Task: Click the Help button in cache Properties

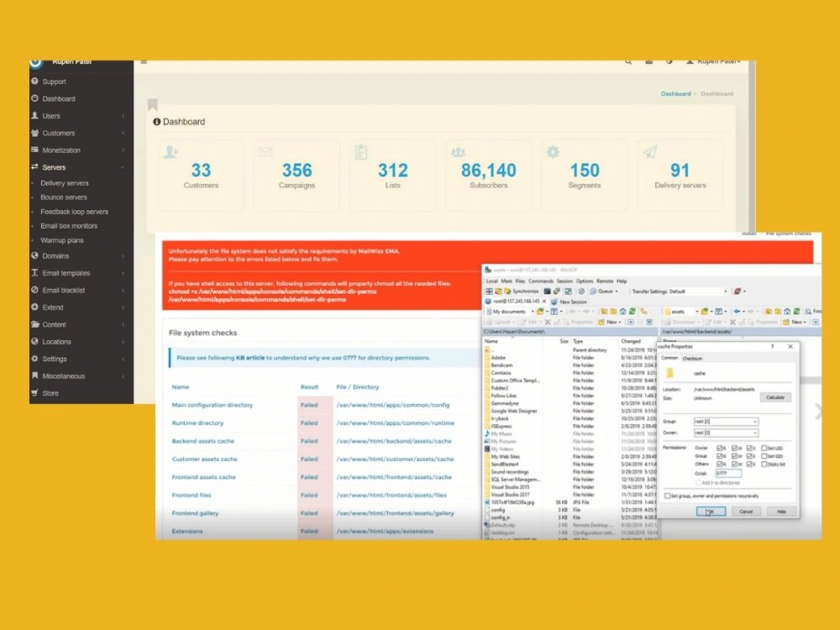Action: [x=781, y=512]
